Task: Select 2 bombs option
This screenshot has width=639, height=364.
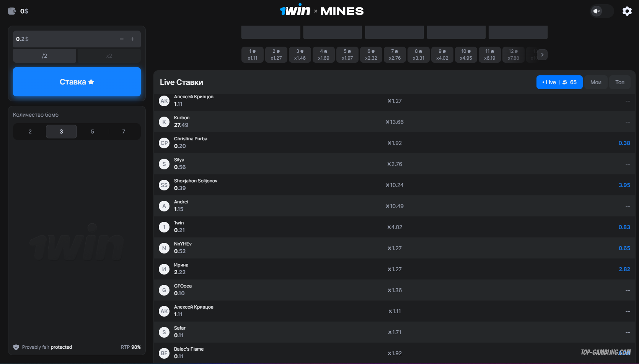Action: [x=30, y=132]
